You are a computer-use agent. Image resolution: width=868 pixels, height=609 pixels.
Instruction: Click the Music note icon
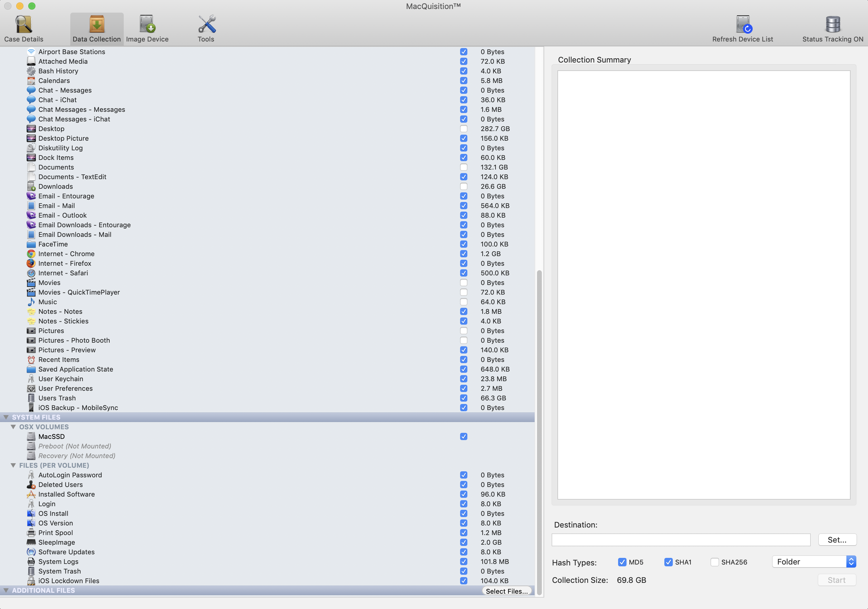[x=31, y=302]
